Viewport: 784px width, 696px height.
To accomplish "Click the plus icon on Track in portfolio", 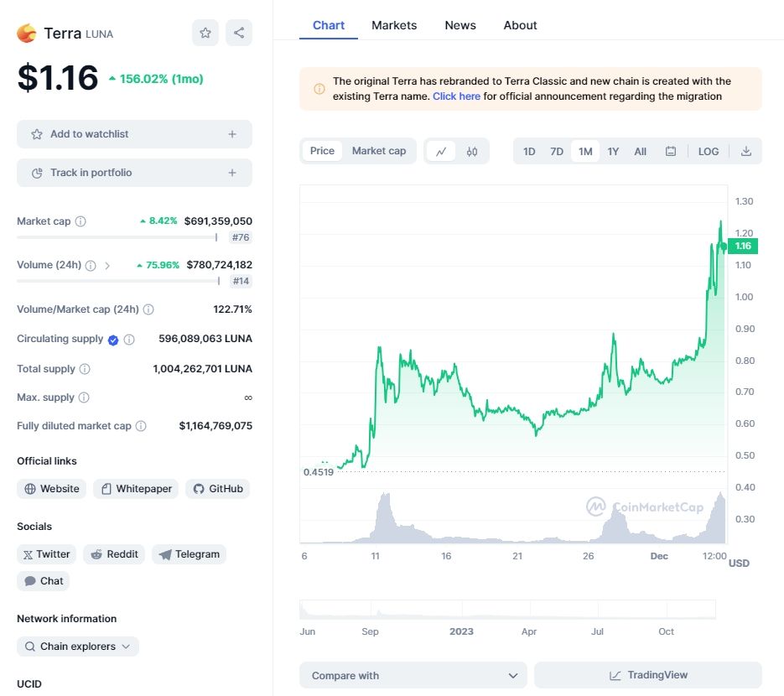I will point(232,173).
